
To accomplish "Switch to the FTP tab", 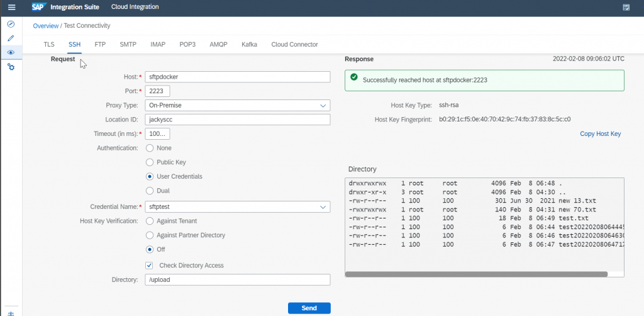I will [100, 45].
